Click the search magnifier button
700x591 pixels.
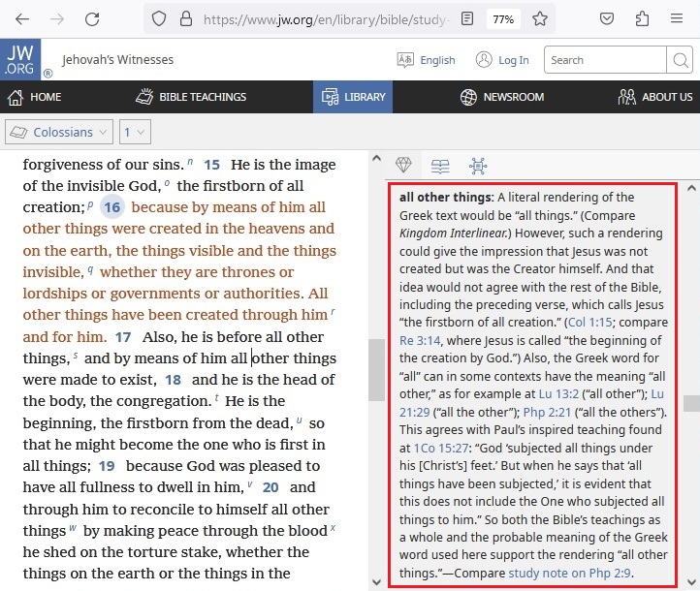coord(680,60)
